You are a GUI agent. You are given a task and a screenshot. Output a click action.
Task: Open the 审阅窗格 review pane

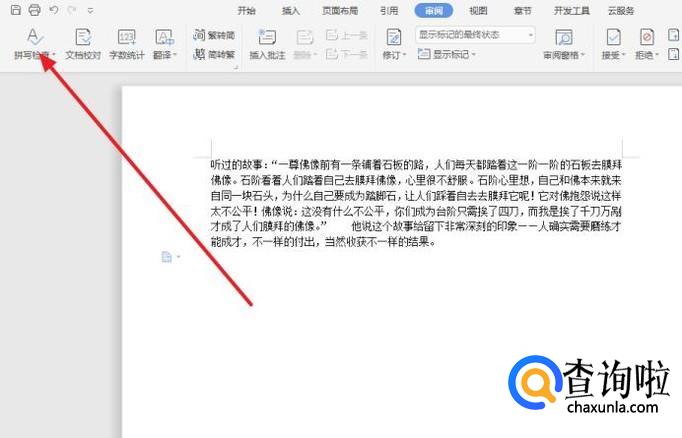564,44
